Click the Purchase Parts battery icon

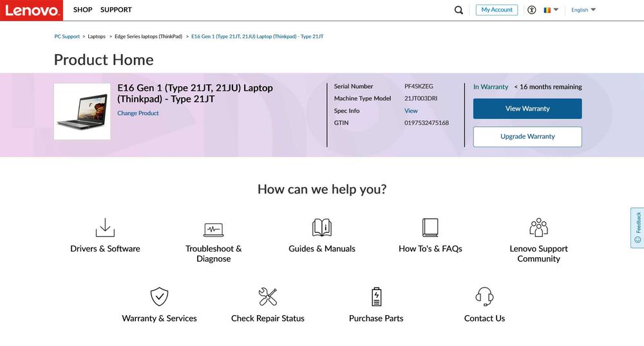click(x=376, y=297)
